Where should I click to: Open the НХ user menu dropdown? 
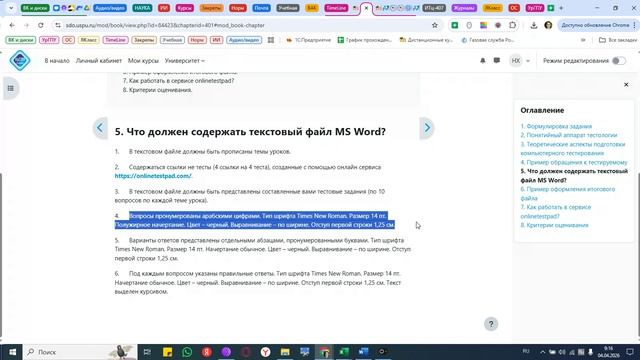pos(520,60)
